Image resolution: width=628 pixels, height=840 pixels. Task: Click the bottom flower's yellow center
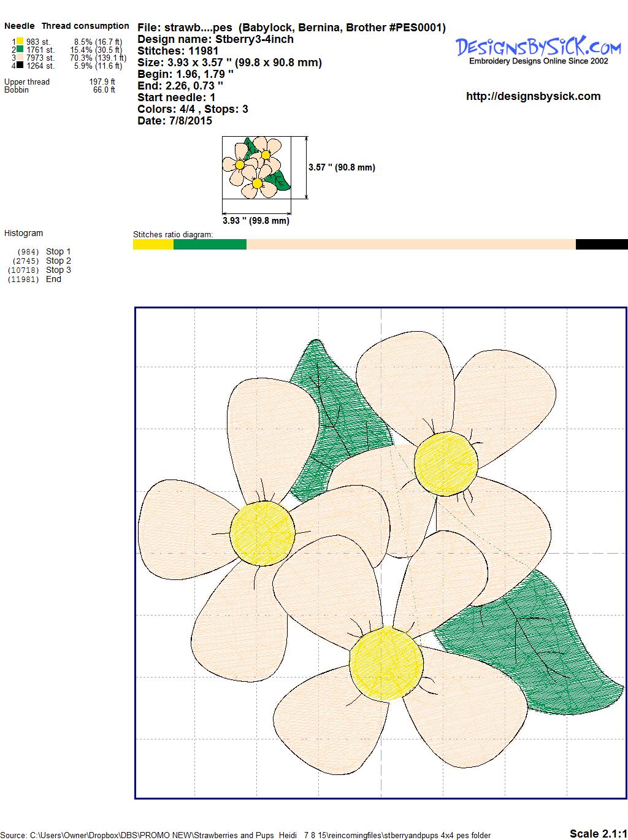coord(386,661)
